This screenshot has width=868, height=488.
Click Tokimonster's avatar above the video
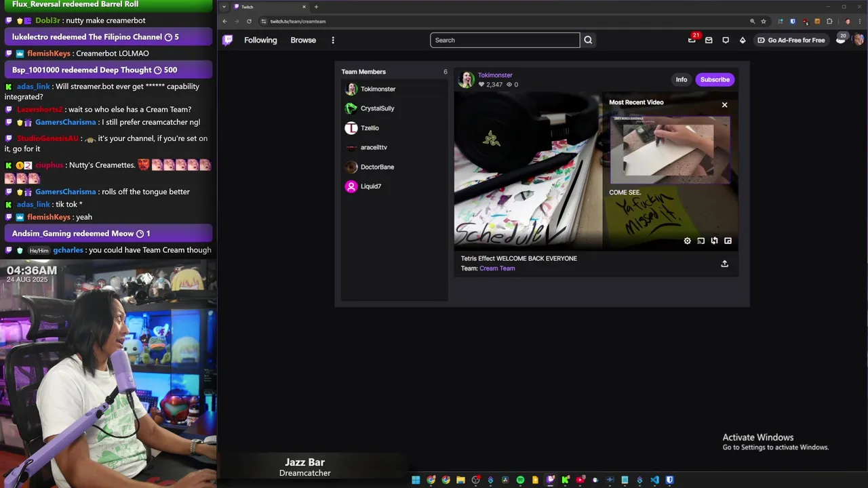tap(467, 79)
